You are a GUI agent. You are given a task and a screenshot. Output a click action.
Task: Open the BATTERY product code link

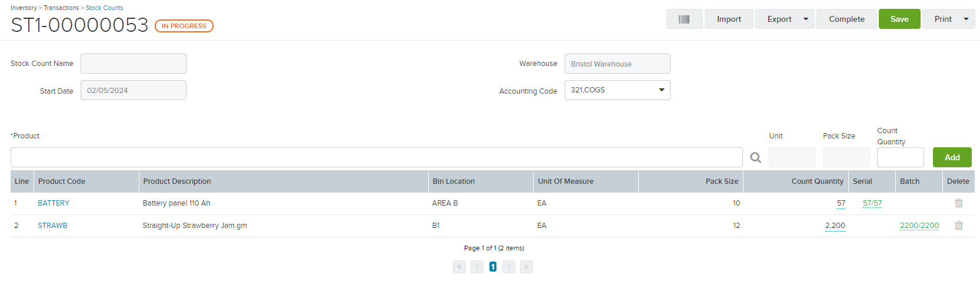54,203
